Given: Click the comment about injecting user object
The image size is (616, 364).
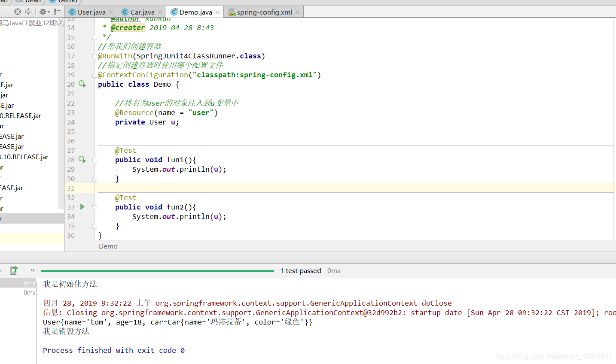Looking at the screenshot, I should 177,103.
